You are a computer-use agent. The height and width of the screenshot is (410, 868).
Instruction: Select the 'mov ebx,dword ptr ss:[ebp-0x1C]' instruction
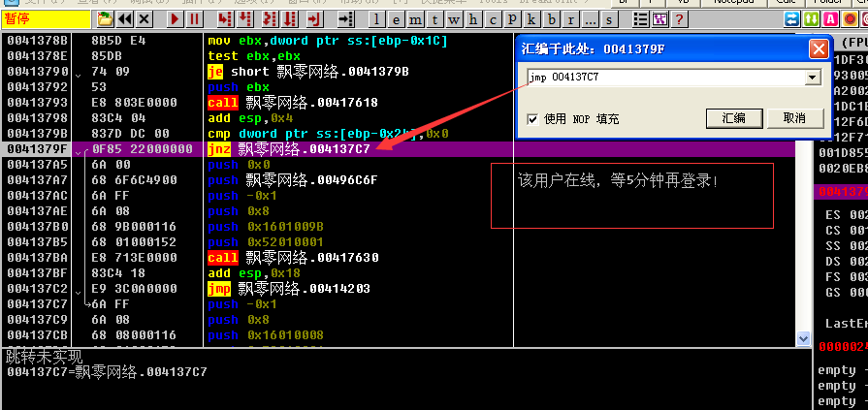click(328, 41)
